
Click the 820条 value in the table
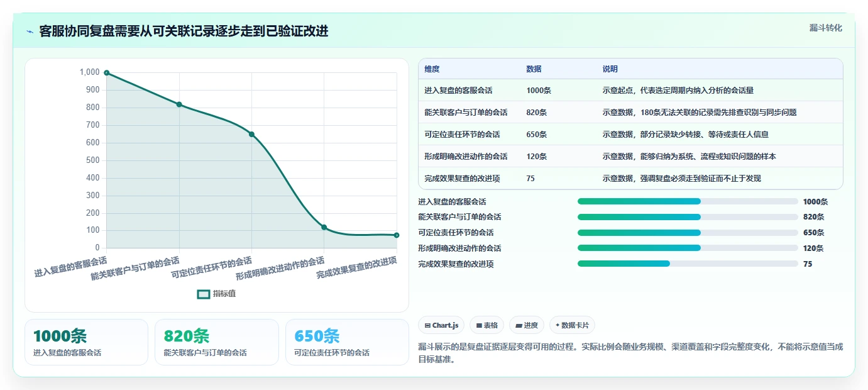pyautogui.click(x=537, y=112)
